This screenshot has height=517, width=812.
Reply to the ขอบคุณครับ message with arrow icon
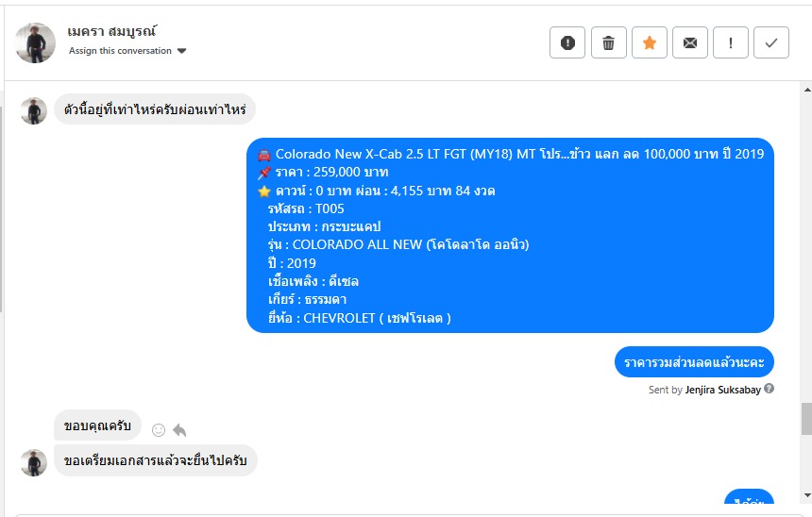click(179, 430)
